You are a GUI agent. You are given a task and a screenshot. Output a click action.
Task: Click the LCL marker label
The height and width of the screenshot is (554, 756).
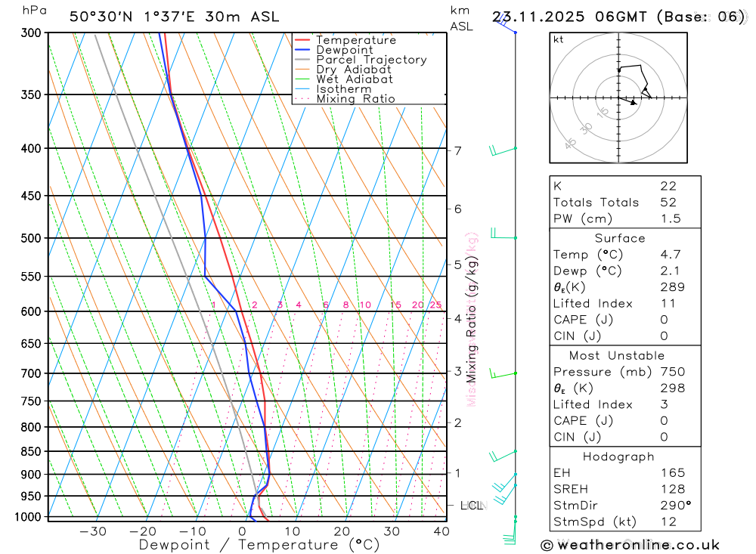[472, 506]
